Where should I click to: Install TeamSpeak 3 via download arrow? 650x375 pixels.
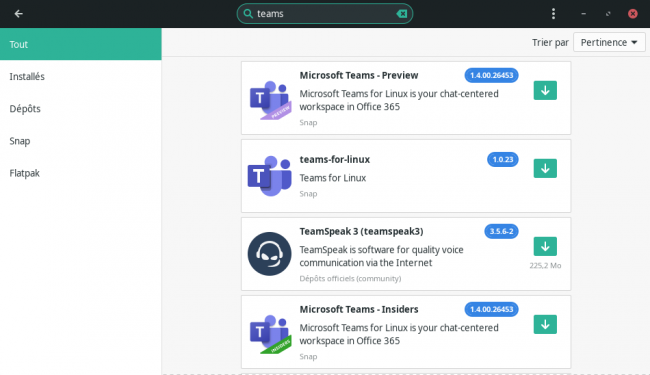coord(545,247)
